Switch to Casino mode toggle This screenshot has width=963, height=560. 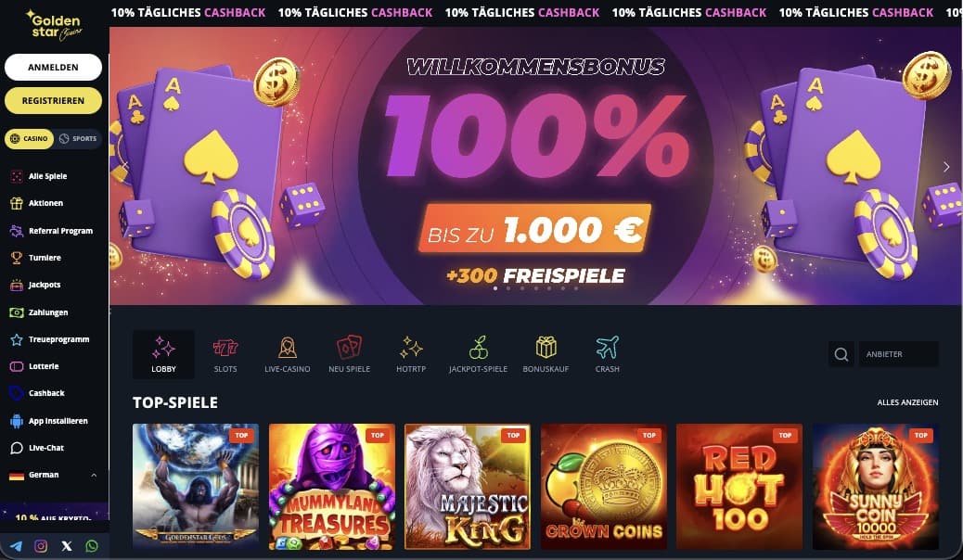pyautogui.click(x=29, y=139)
